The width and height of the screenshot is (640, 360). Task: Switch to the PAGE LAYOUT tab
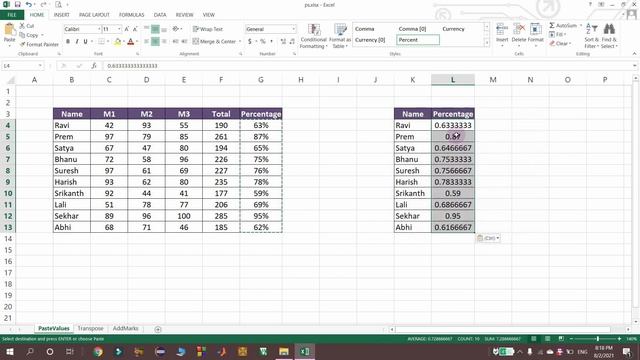(94, 15)
